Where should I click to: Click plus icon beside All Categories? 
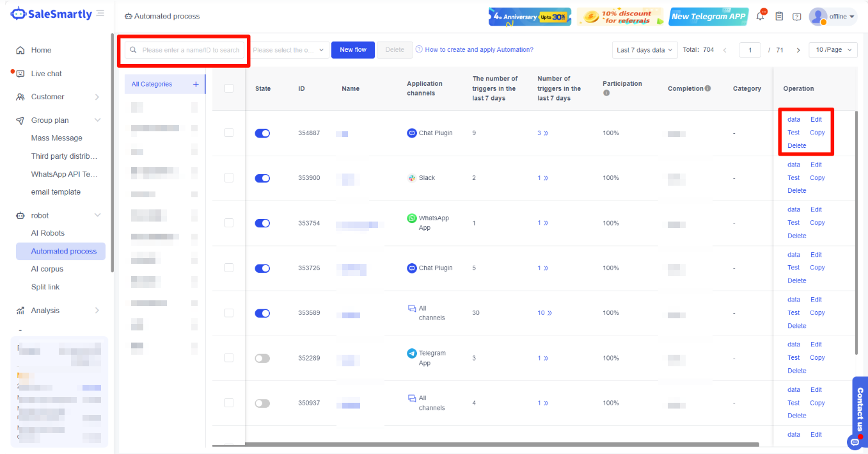coord(196,84)
